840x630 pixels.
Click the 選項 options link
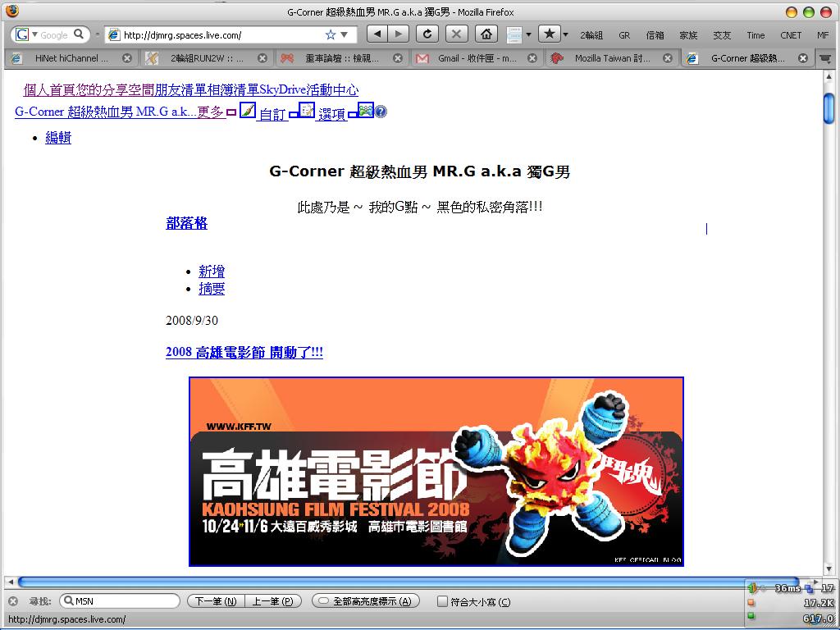[x=332, y=113]
